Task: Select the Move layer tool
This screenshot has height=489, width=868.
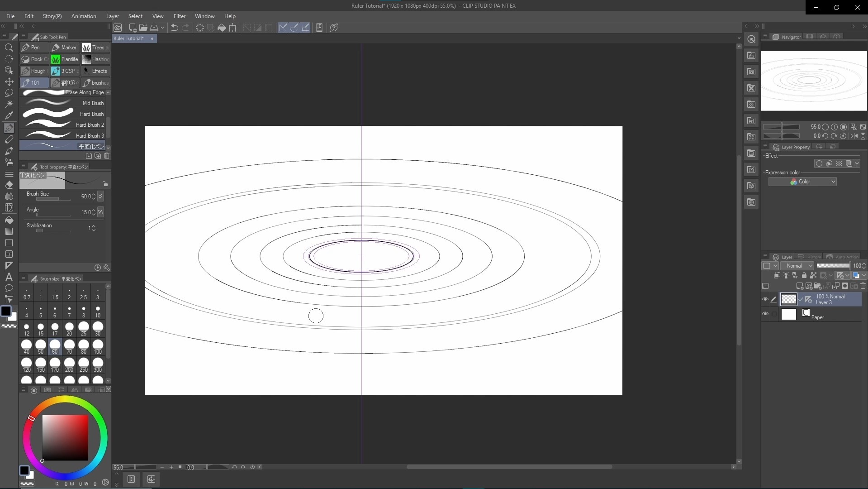Action: point(9,81)
